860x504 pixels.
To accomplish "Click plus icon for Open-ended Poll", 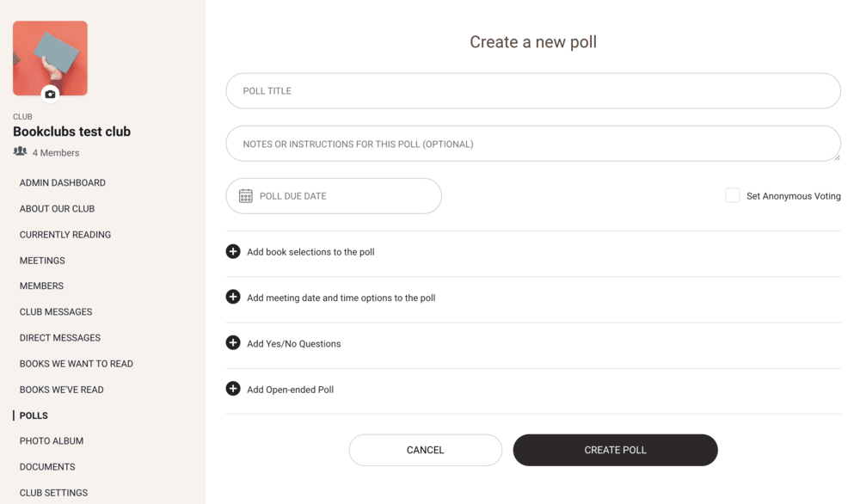I will (x=233, y=389).
